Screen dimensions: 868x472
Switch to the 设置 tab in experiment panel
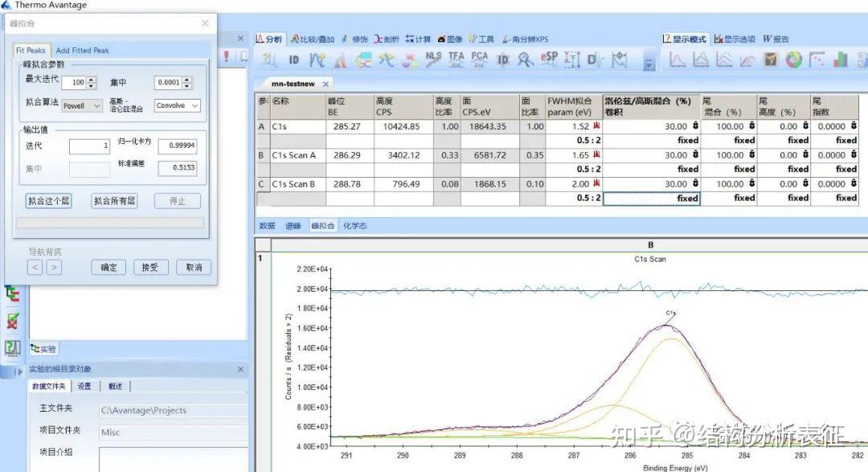84,386
